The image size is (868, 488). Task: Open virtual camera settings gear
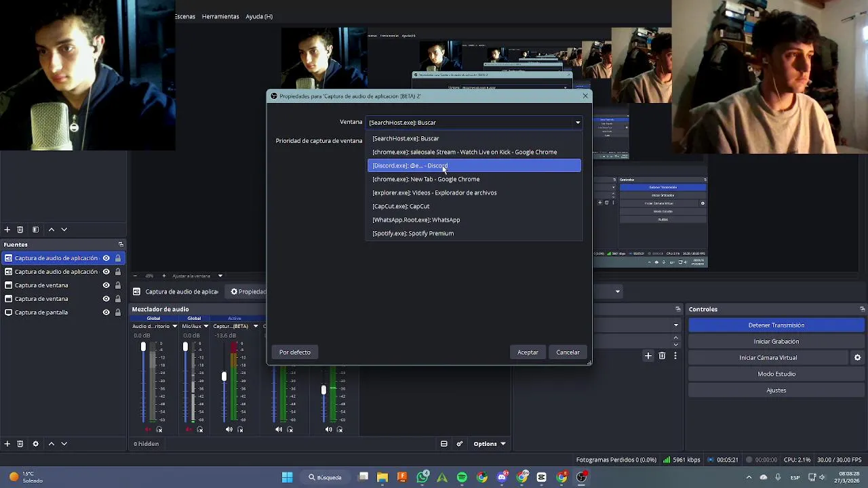click(x=857, y=358)
